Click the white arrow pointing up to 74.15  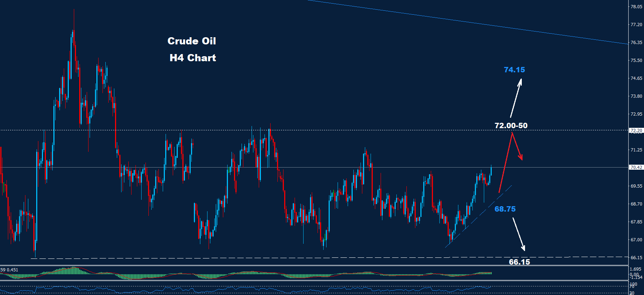(x=516, y=98)
